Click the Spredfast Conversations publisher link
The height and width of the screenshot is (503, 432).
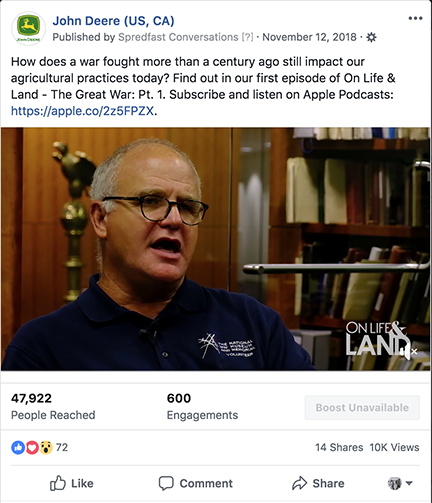(x=178, y=37)
